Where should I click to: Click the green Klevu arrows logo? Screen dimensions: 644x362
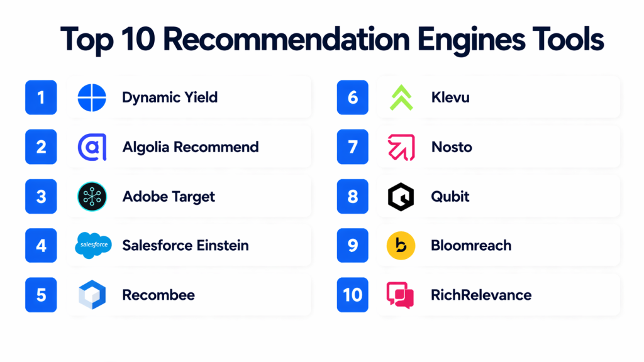[401, 97]
